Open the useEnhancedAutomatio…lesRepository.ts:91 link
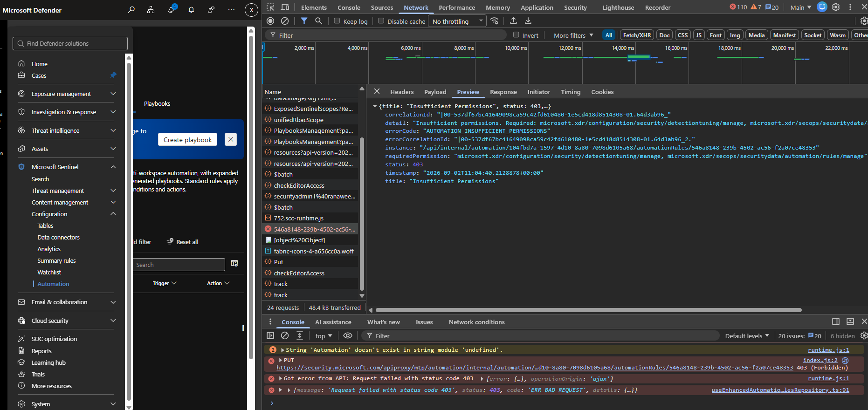 coord(780,390)
